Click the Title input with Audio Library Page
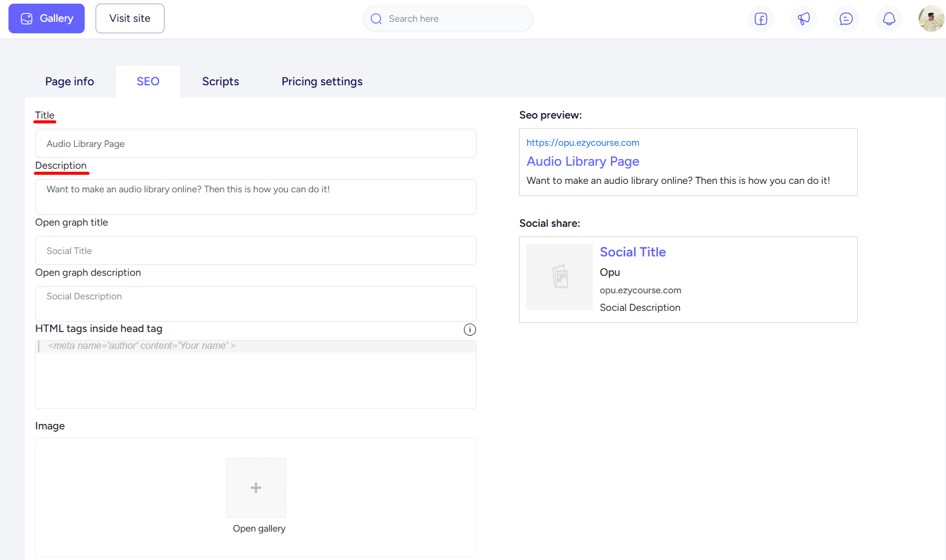 pyautogui.click(x=256, y=143)
